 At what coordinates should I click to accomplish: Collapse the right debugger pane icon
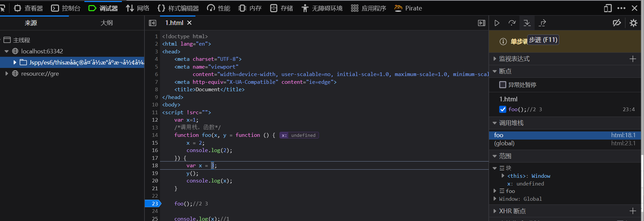(x=482, y=23)
